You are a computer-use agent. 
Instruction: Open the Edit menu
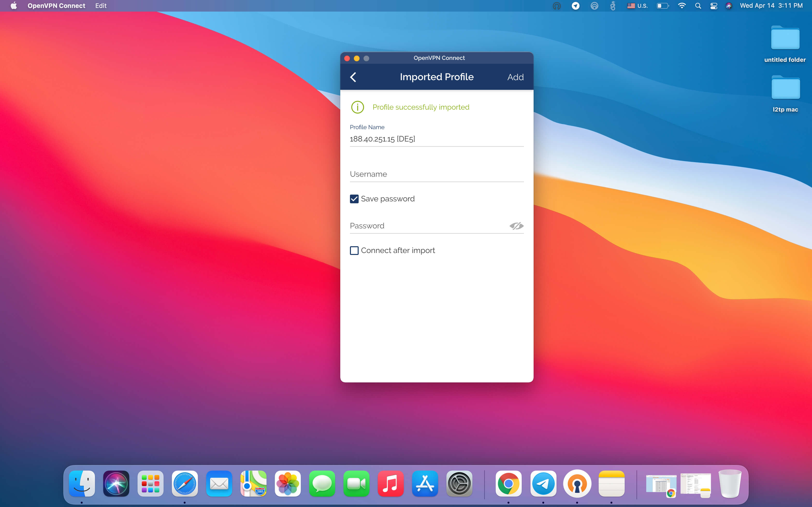point(101,6)
